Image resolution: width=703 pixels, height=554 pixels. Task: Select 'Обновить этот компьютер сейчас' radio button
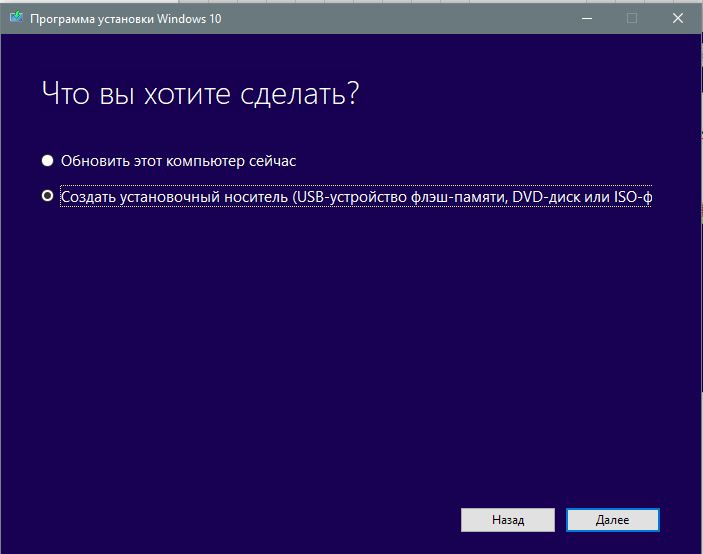48,160
